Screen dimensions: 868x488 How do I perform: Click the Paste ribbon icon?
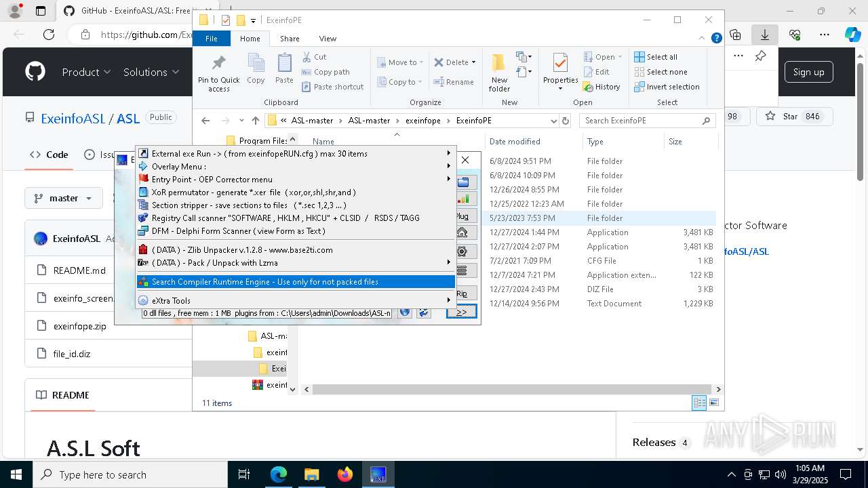pyautogui.click(x=284, y=68)
